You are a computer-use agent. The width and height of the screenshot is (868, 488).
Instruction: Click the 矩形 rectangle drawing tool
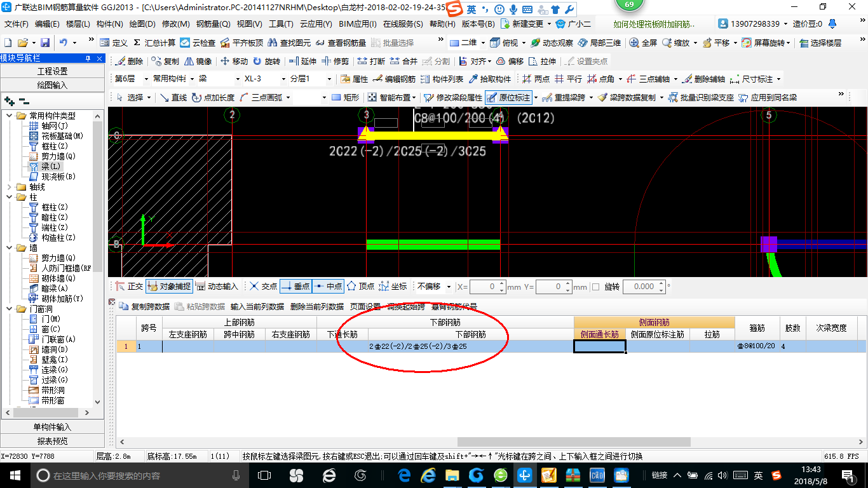346,97
